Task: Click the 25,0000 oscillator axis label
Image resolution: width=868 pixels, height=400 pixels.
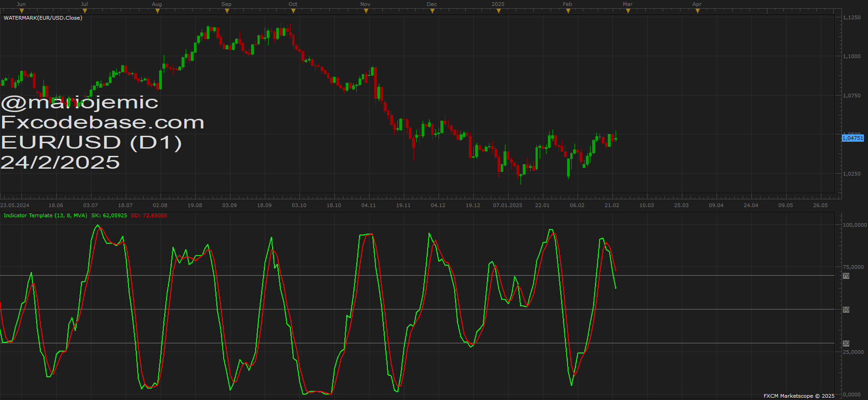Action: tap(853, 352)
